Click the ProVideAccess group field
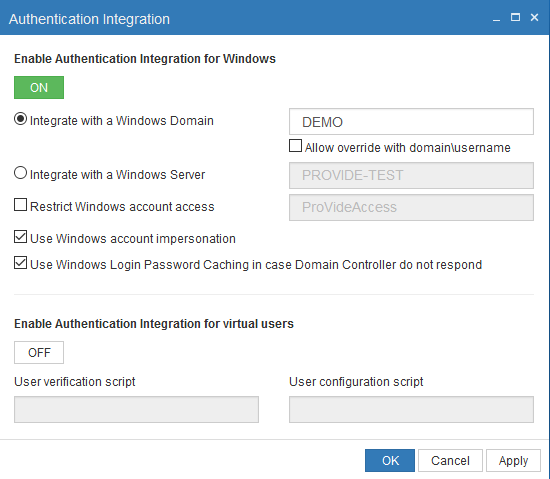This screenshot has height=479, width=550. (x=411, y=207)
